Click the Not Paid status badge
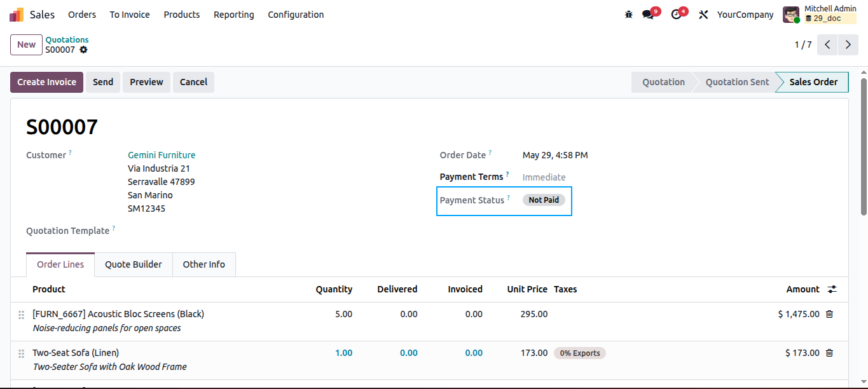The width and height of the screenshot is (868, 389). coord(544,200)
